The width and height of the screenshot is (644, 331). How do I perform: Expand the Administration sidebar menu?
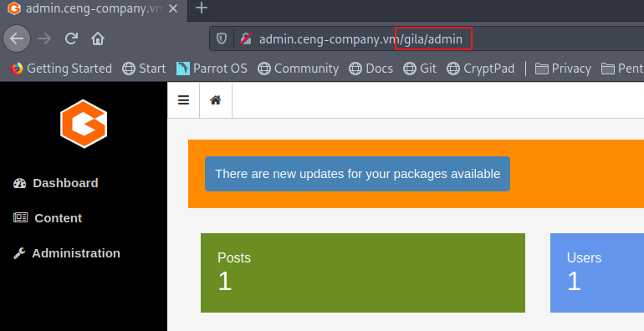click(x=67, y=253)
